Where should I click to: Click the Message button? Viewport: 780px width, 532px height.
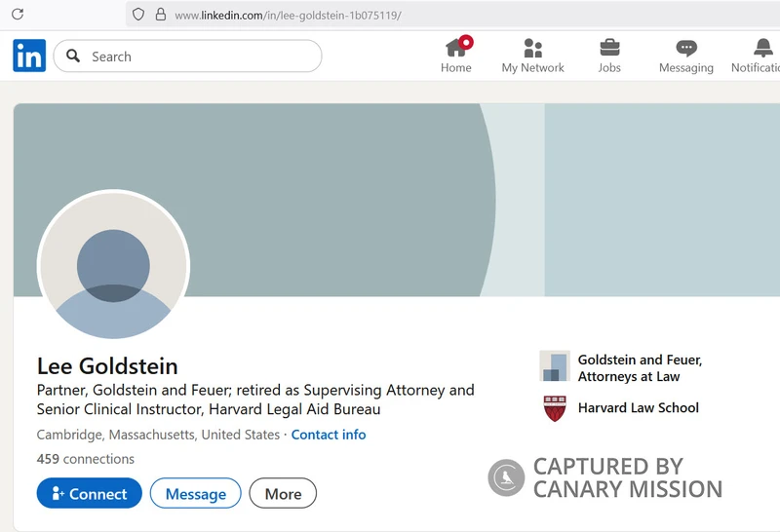pos(196,493)
